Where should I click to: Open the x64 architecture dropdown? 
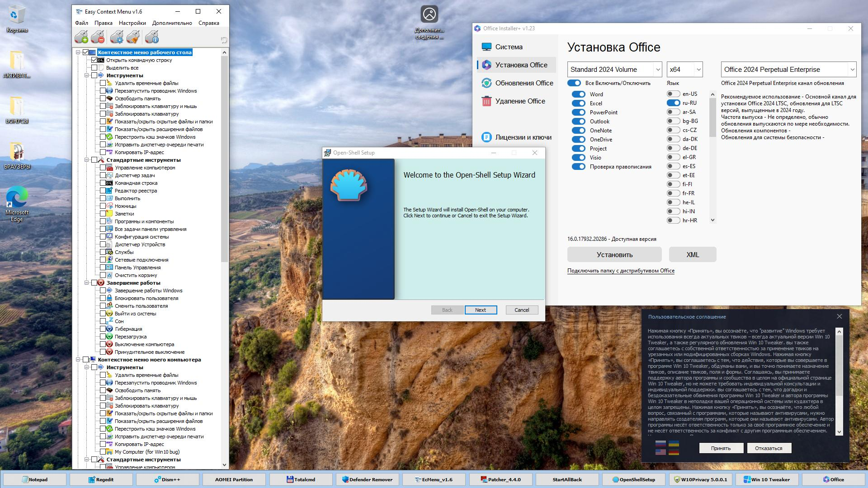684,70
